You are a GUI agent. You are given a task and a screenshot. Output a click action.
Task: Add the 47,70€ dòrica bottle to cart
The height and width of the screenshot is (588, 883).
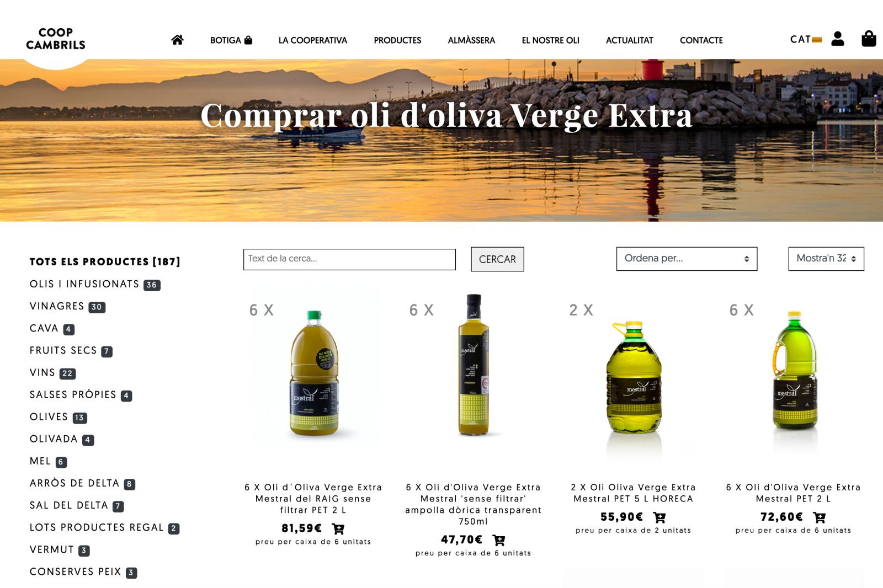(x=498, y=540)
